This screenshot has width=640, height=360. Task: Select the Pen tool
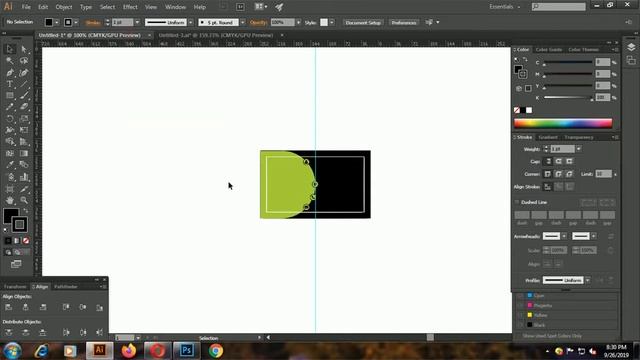coord(10,73)
